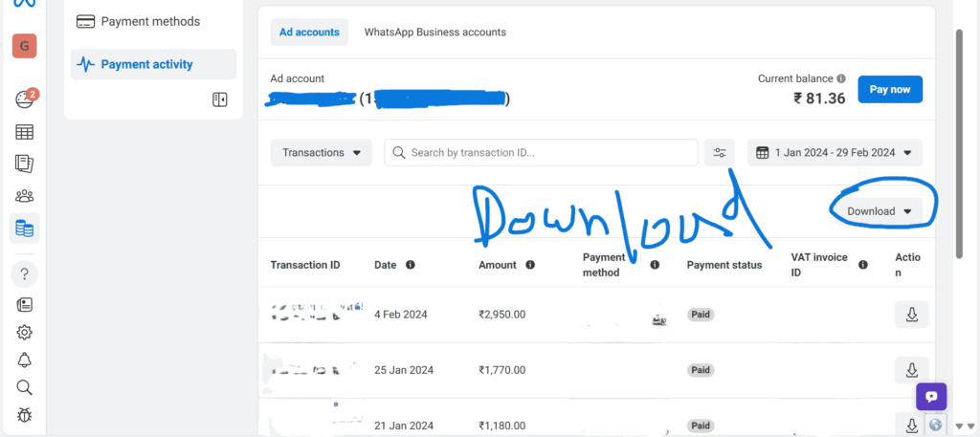The image size is (980, 437).
Task: Click the filter settings icon beside search
Action: click(x=720, y=152)
